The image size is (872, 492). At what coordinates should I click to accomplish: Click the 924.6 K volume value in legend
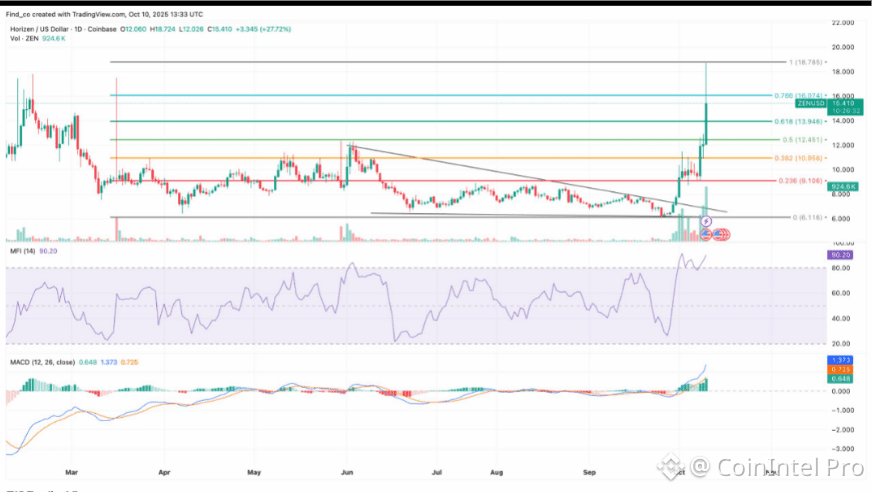tap(54, 38)
